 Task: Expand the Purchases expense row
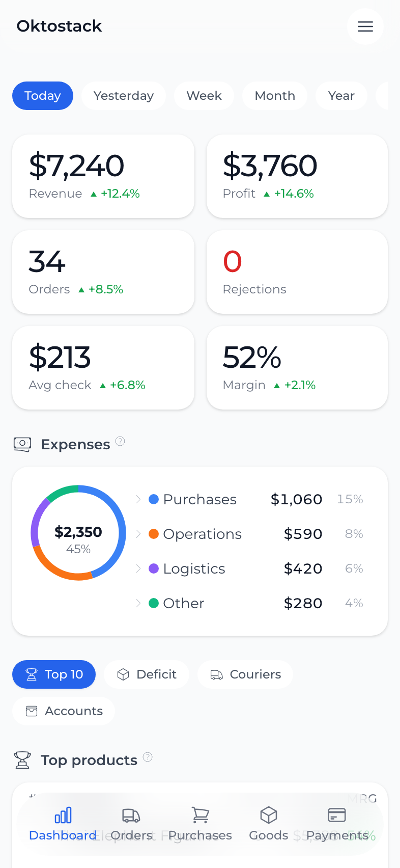coord(138,500)
